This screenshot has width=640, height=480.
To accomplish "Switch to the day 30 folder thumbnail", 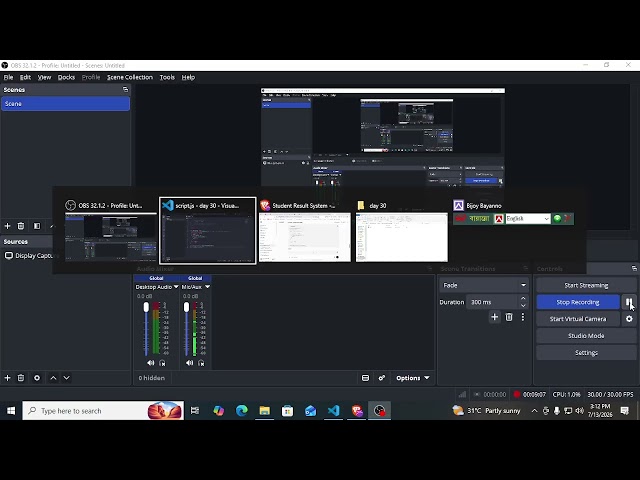I will 402,231.
